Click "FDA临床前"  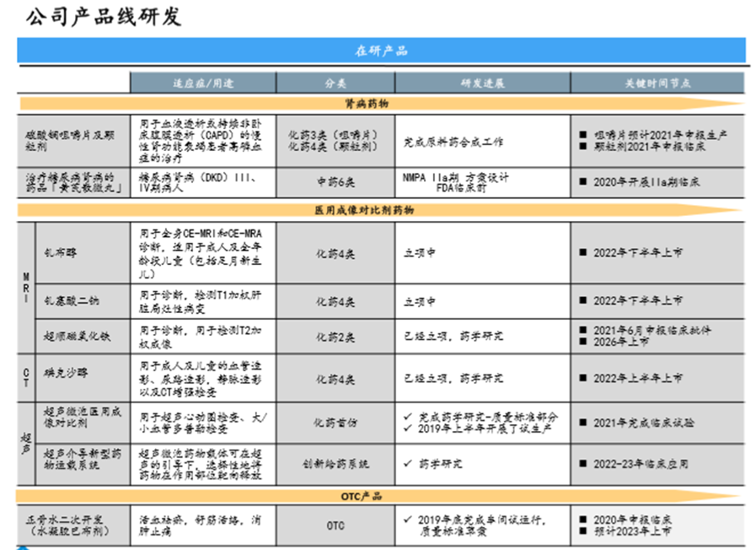click(461, 188)
